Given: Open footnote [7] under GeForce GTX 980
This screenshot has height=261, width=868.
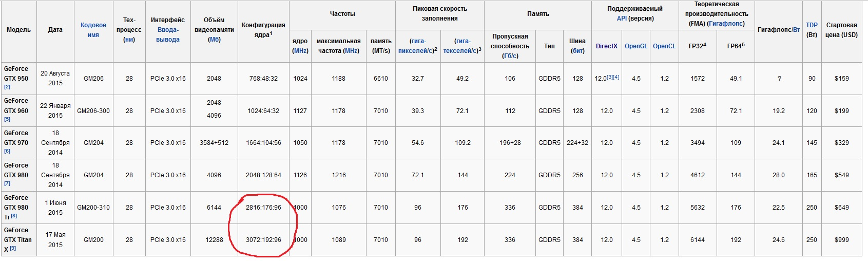Looking at the screenshot, I should 7,183.
